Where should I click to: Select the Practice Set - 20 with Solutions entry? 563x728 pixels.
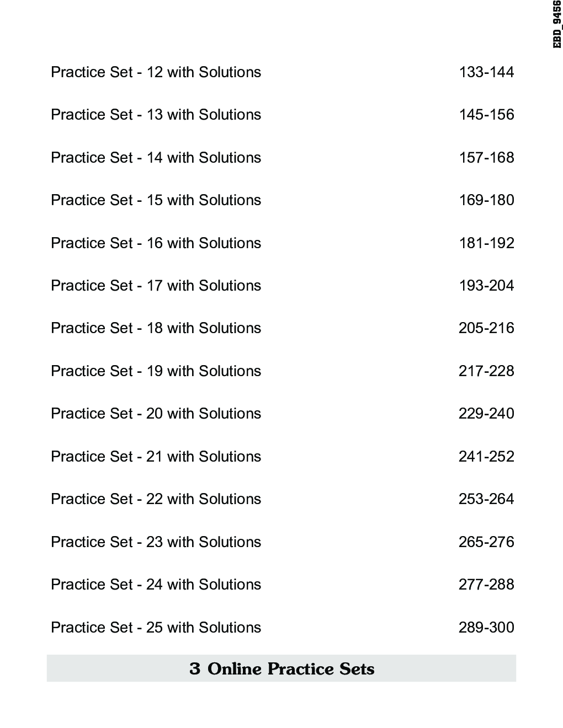click(156, 414)
